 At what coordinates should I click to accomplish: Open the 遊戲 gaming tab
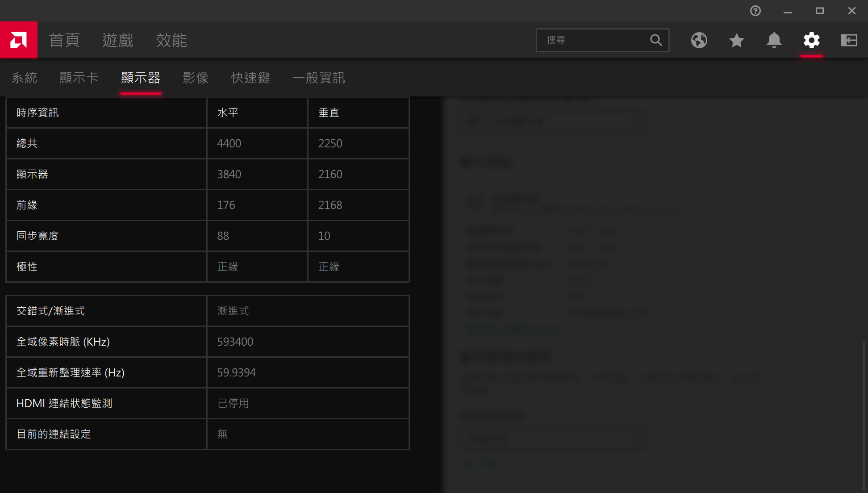click(118, 40)
